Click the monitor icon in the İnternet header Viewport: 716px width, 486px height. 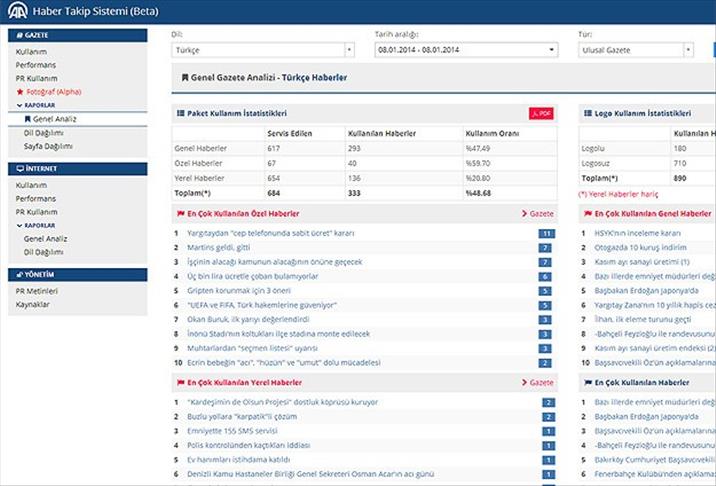coord(16,169)
